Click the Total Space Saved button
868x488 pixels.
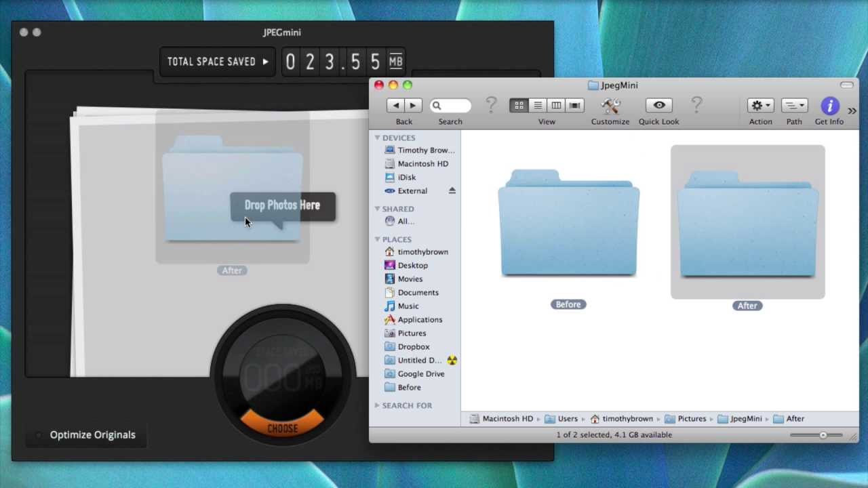218,62
